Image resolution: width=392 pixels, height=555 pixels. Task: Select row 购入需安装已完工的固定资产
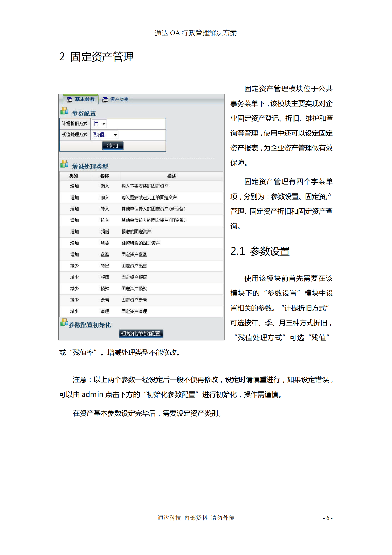click(x=141, y=198)
